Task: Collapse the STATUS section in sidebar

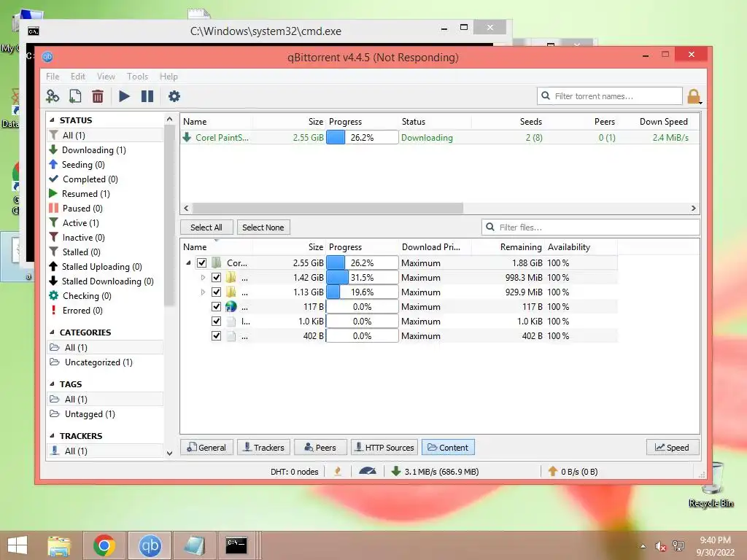Action: (52, 120)
